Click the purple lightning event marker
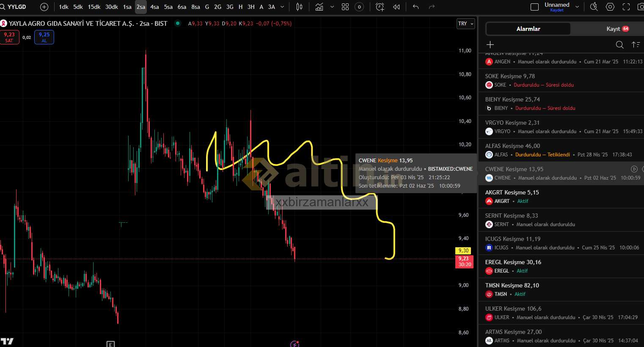Viewport: 644px width, 347px height. 295,344
